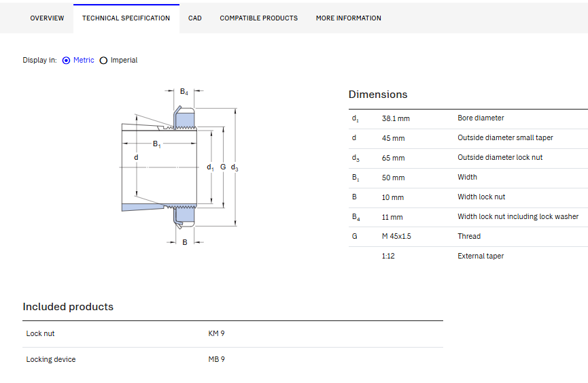Click the 'MB 9' locking device value
The height and width of the screenshot is (383, 588).
coord(216,359)
